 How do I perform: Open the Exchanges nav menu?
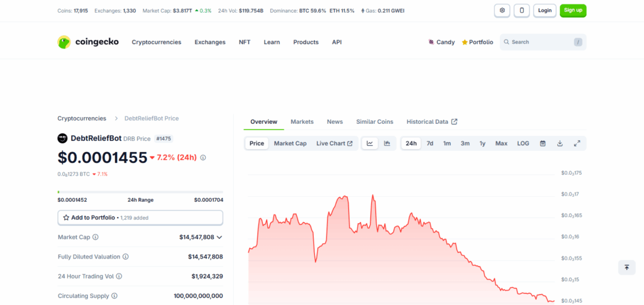click(210, 42)
